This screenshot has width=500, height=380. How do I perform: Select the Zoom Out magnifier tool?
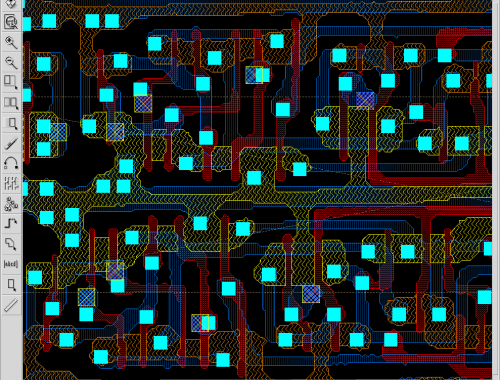point(11,62)
